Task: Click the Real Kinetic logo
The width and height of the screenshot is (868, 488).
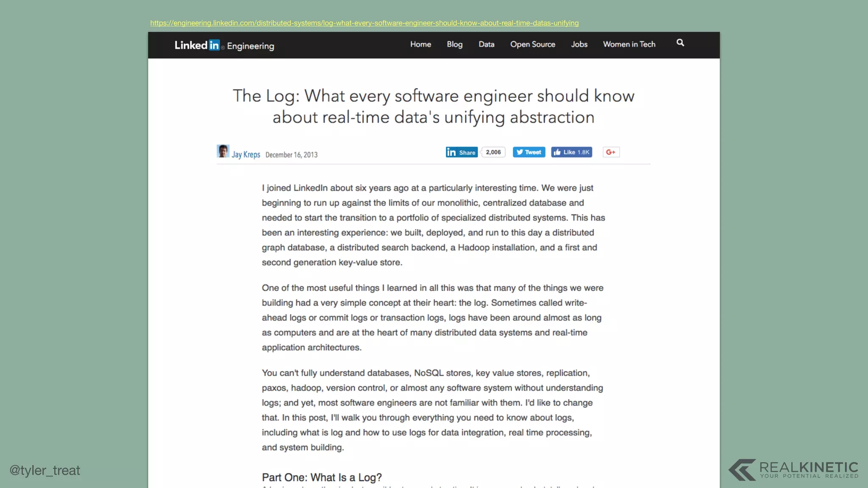Action: pos(793,470)
